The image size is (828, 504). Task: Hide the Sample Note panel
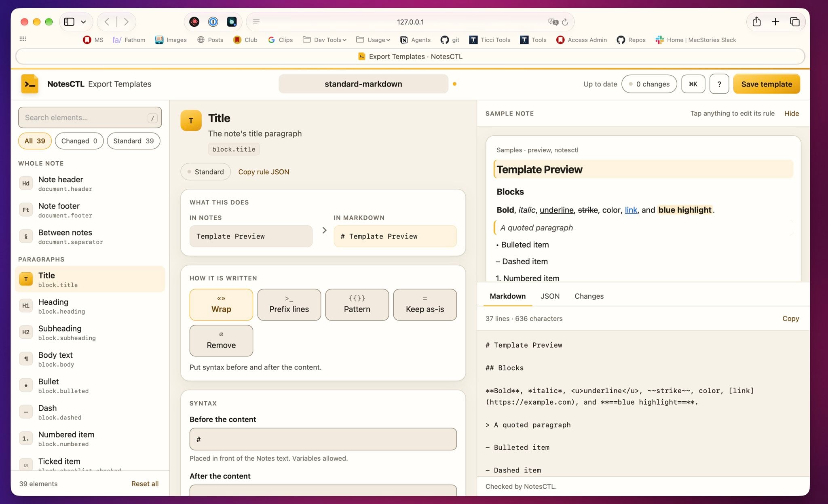[x=791, y=114]
